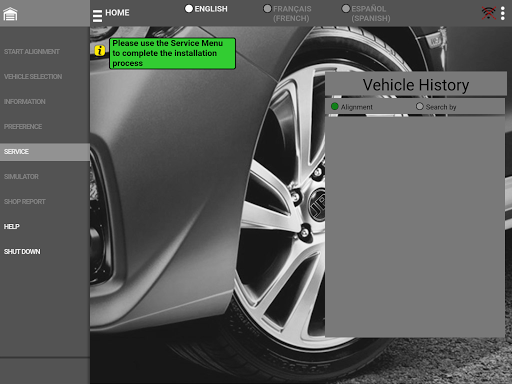This screenshot has height=384, width=512.
Task: Click the green Service Menu notification
Action: pyautogui.click(x=172, y=53)
